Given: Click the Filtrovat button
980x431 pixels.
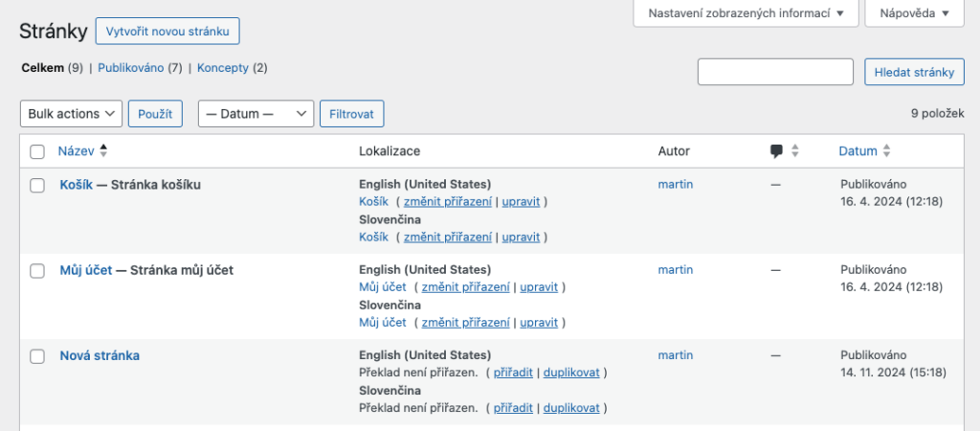Looking at the screenshot, I should pyautogui.click(x=352, y=114).
